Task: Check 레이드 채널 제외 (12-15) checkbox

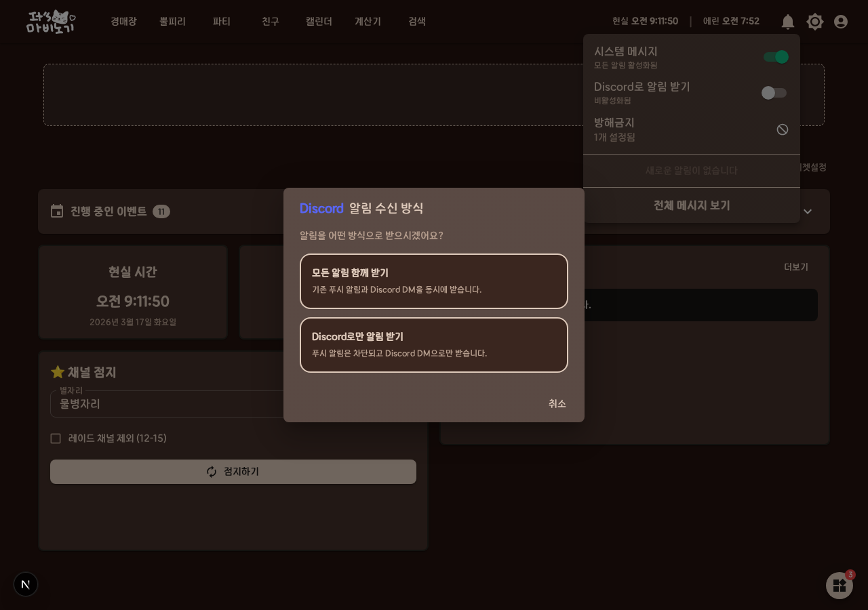Action: (56, 439)
